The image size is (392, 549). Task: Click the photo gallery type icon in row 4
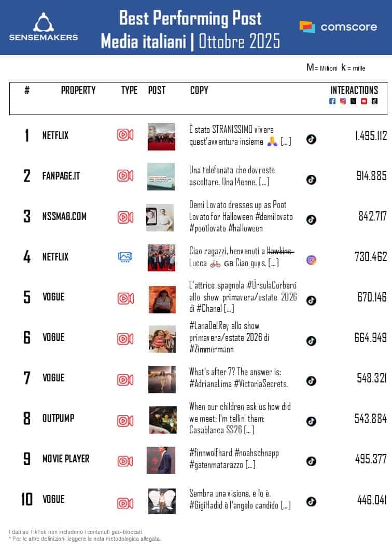coord(125,256)
